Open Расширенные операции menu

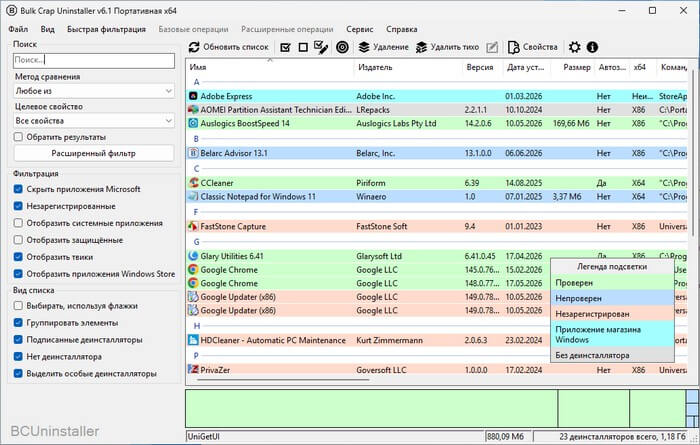[287, 29]
